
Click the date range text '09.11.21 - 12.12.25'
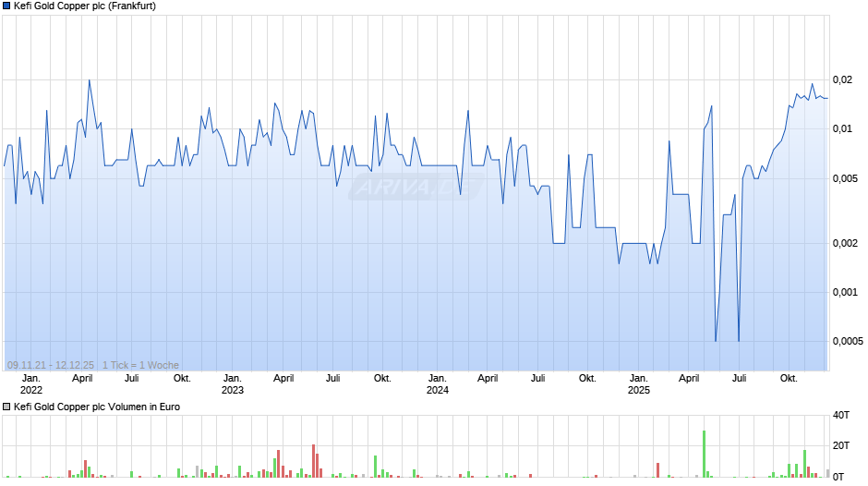51,365
